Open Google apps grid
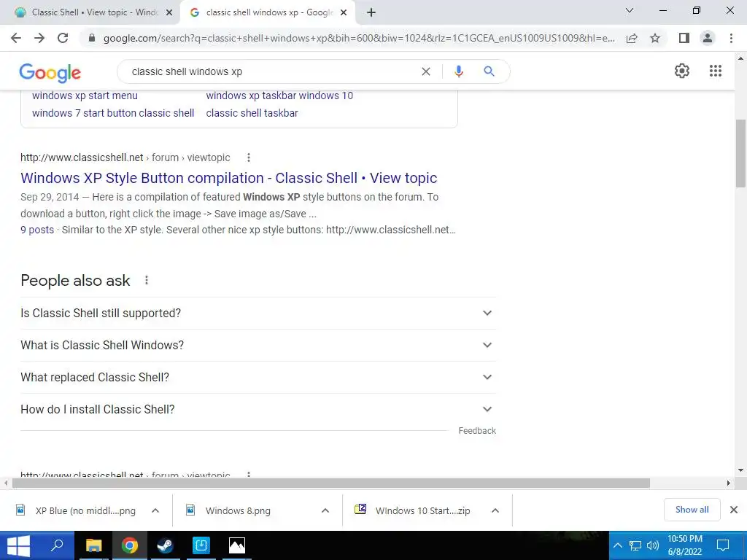 pyautogui.click(x=715, y=71)
